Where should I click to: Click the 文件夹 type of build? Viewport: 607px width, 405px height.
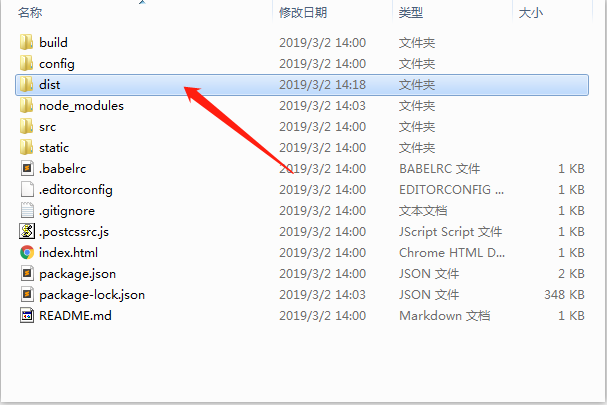417,43
